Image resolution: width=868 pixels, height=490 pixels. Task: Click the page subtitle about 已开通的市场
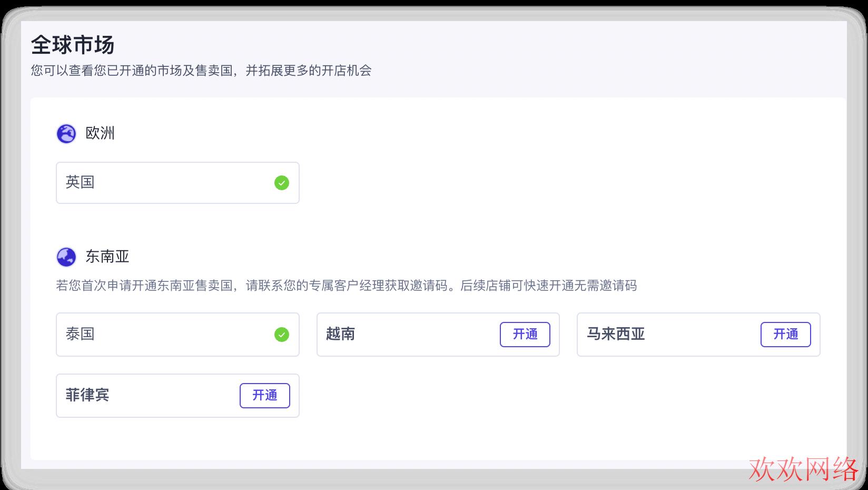point(201,71)
